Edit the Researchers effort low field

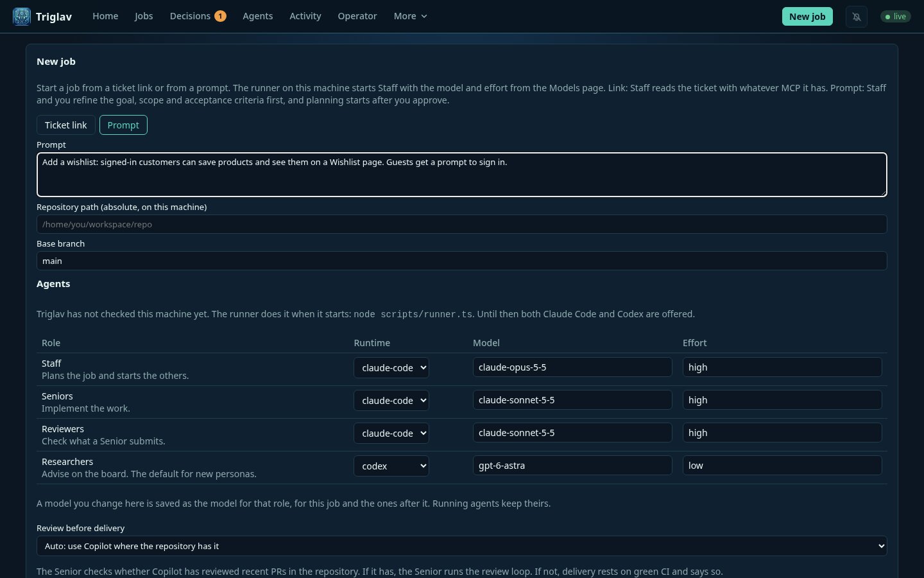(x=782, y=466)
